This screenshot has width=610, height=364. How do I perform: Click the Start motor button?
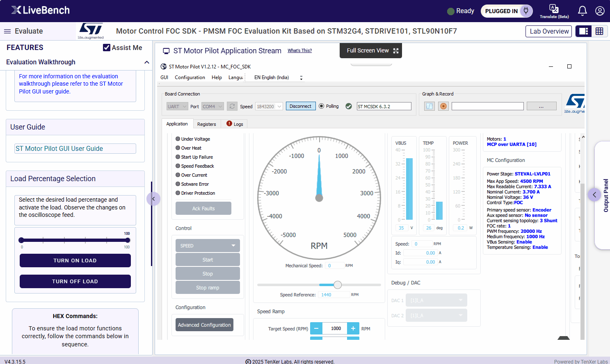[208, 259]
